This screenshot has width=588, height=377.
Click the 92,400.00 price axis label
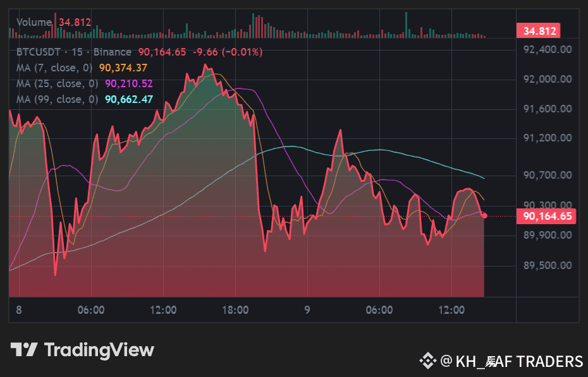coord(548,49)
